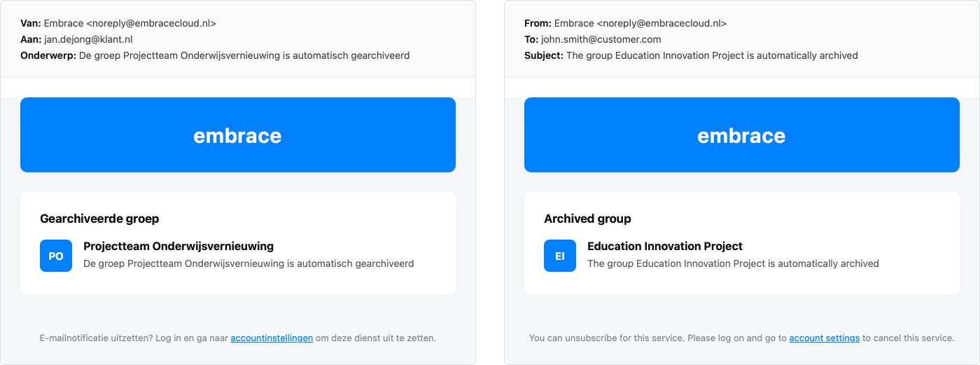
Task: Click the blue PO group avatar icon
Action: 56,256
